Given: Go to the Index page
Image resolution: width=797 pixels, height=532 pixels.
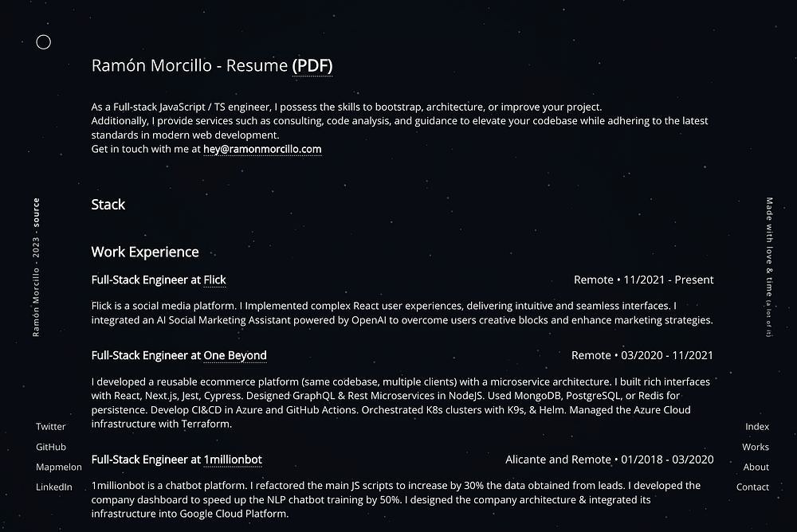Looking at the screenshot, I should point(757,427).
